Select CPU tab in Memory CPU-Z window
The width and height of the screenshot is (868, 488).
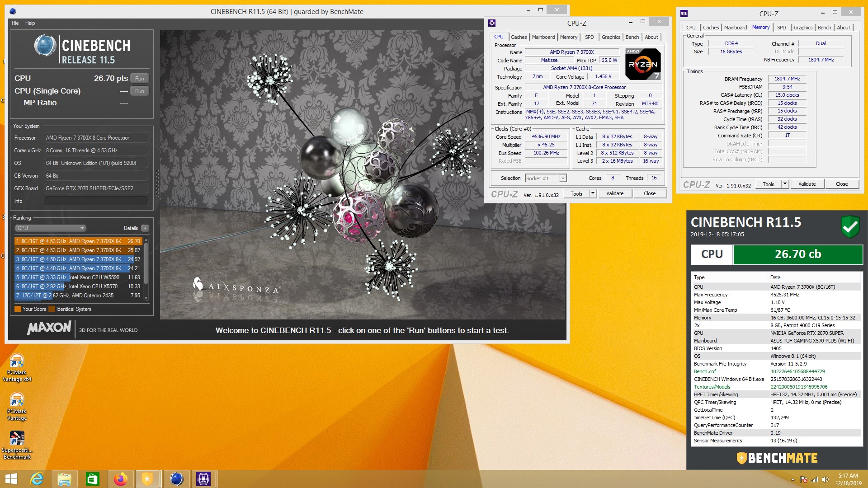[691, 28]
